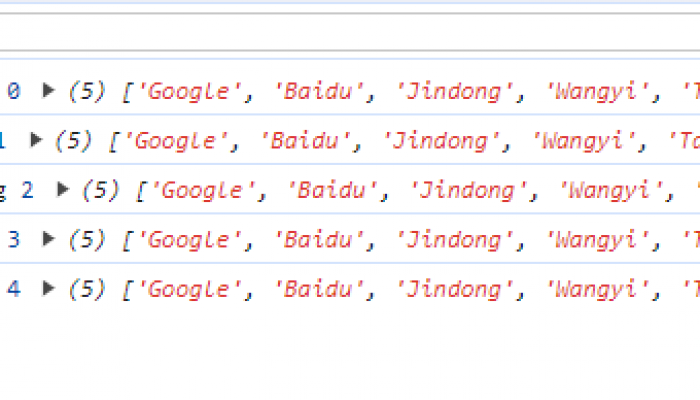The image size is (700, 400).
Task: Expand the array logged after index 2
Action: [x=62, y=190]
